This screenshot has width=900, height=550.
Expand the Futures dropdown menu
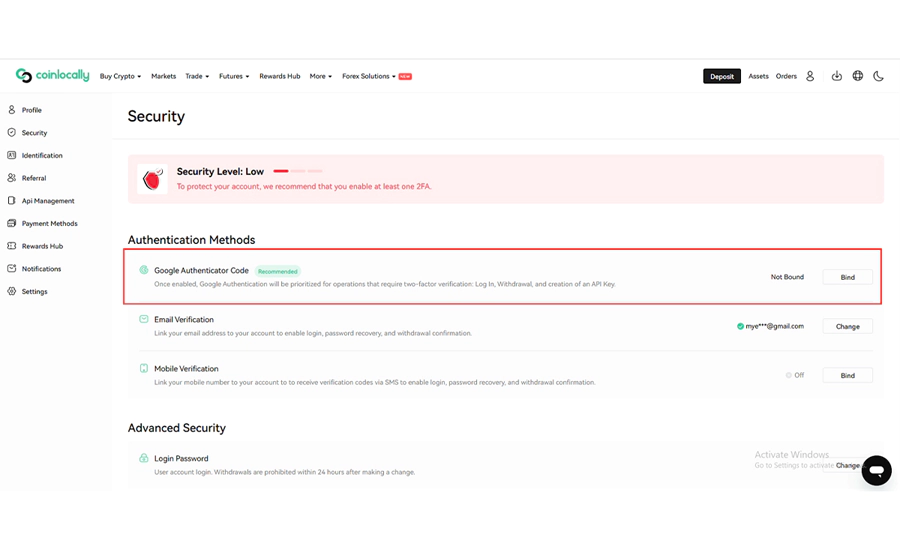234,76
